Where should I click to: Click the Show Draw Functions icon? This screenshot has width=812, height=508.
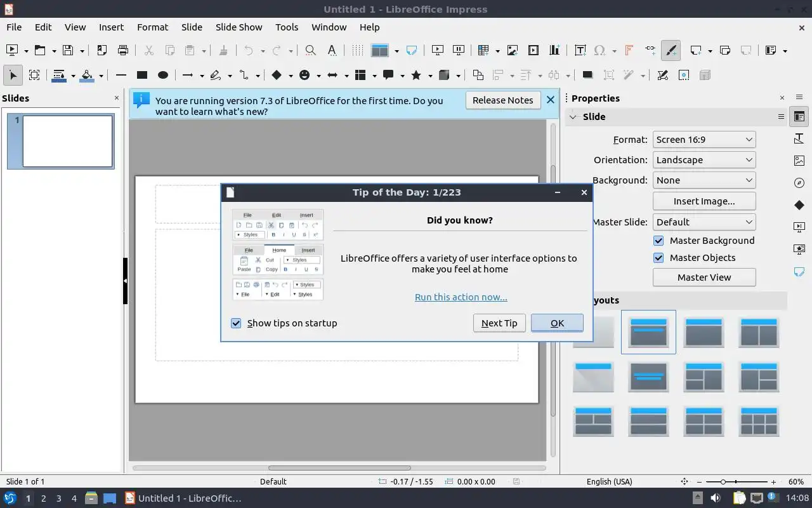click(x=671, y=50)
